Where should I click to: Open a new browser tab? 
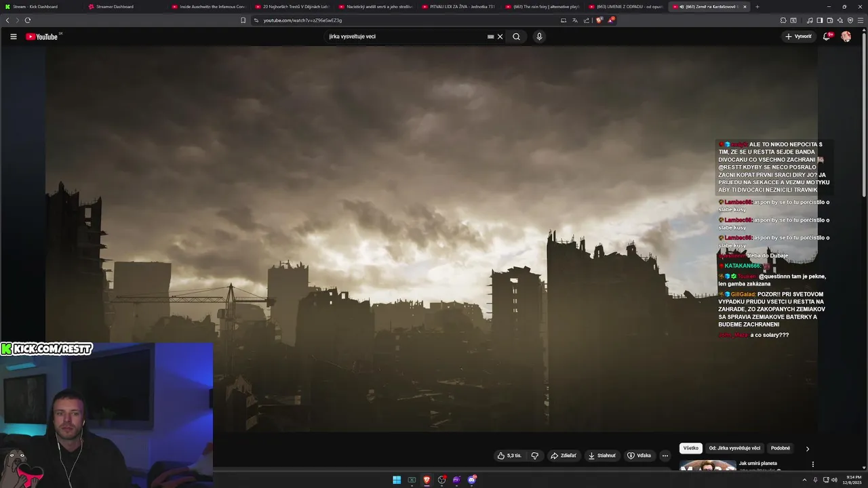click(x=757, y=7)
